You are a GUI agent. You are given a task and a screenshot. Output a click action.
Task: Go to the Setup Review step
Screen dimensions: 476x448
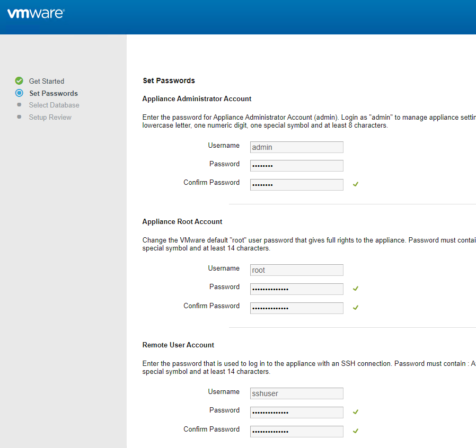tap(50, 117)
